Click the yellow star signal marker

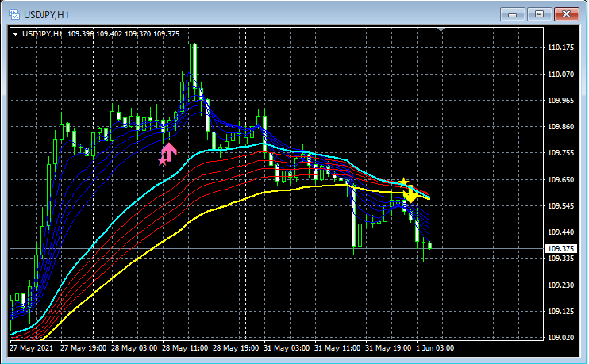pos(403,182)
